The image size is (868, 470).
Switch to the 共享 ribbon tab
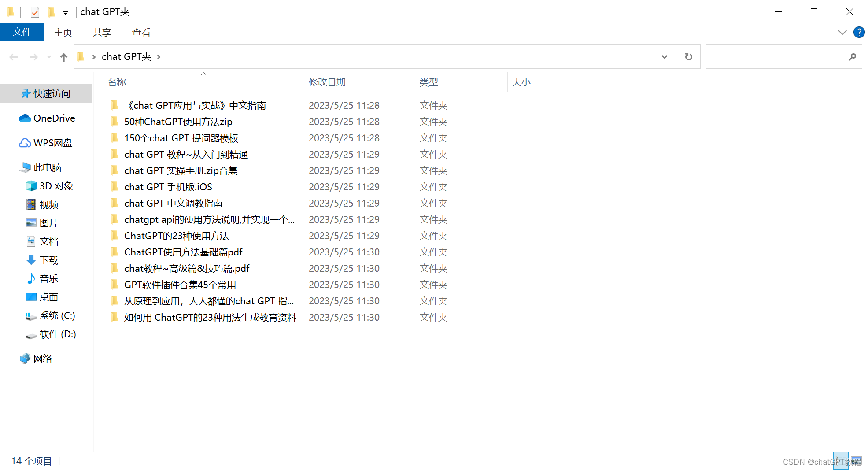coord(102,32)
